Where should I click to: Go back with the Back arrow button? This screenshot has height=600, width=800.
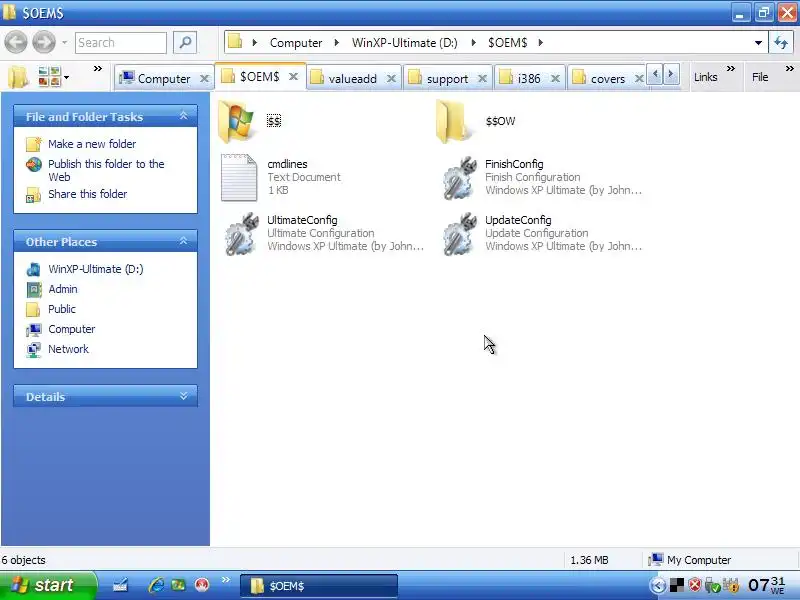[16, 42]
